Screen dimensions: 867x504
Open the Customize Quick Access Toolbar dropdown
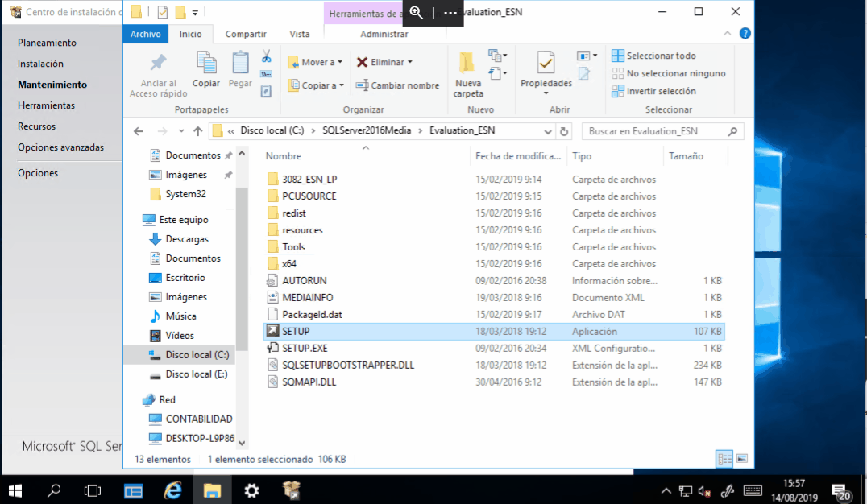click(195, 12)
